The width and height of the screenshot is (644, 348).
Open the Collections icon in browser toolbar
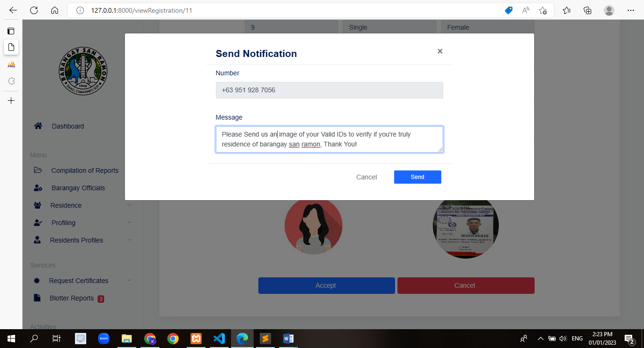coord(587,10)
